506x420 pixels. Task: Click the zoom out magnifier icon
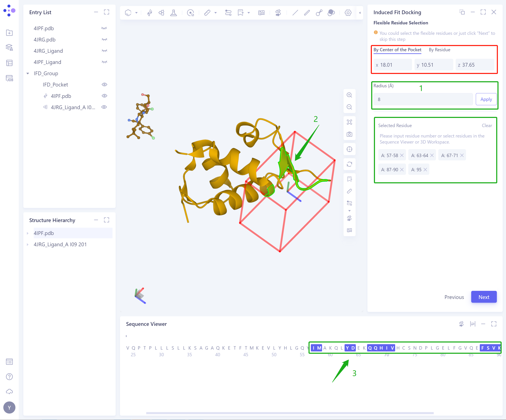(349, 107)
